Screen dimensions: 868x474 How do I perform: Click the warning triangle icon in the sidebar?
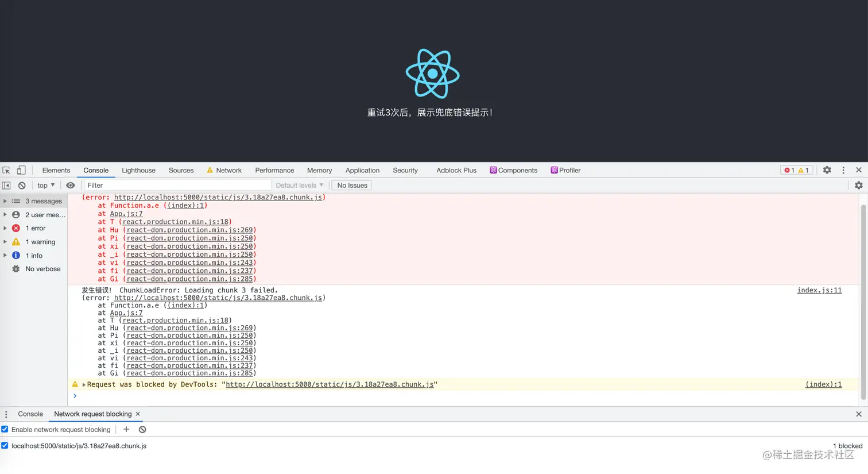(x=16, y=242)
